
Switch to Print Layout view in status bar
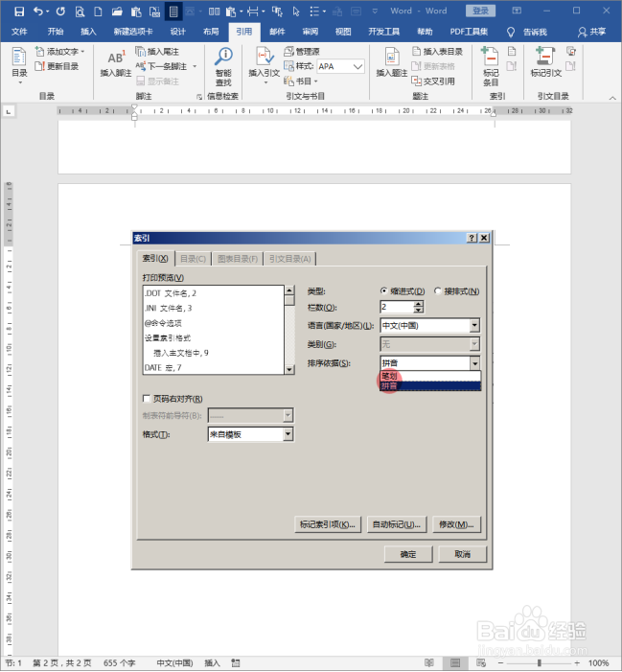click(x=455, y=663)
